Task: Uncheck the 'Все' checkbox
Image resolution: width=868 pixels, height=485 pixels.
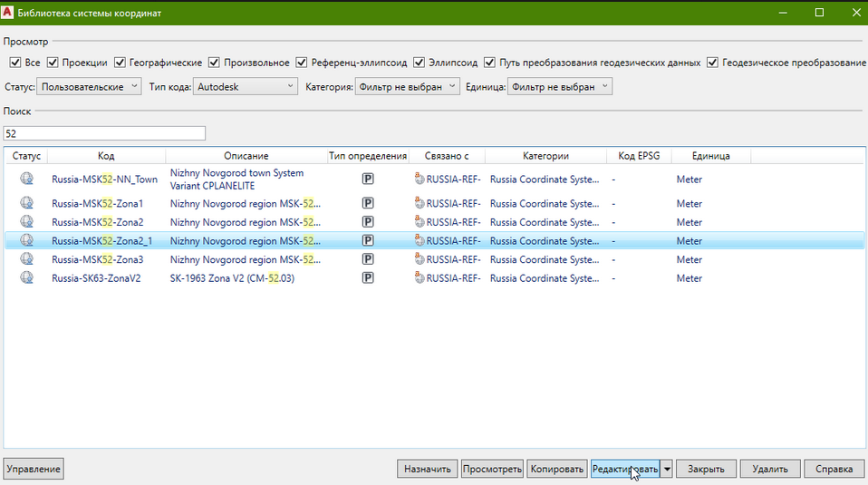Action: coord(14,63)
